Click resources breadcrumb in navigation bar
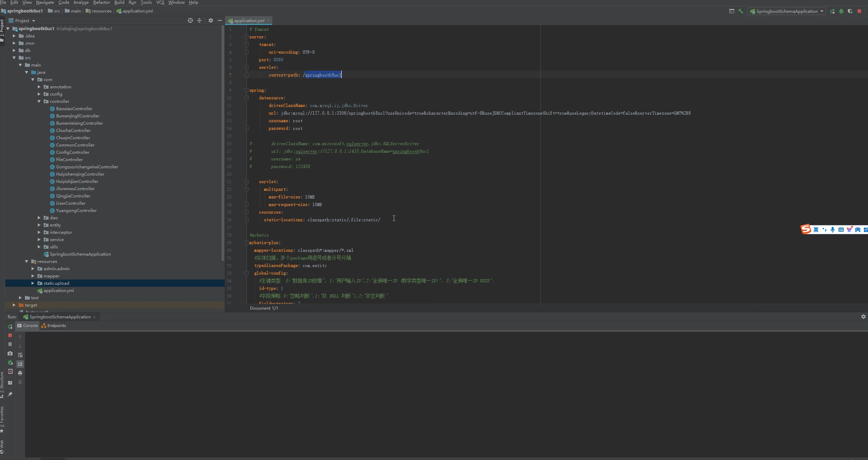This screenshot has height=460, width=868. tap(101, 11)
